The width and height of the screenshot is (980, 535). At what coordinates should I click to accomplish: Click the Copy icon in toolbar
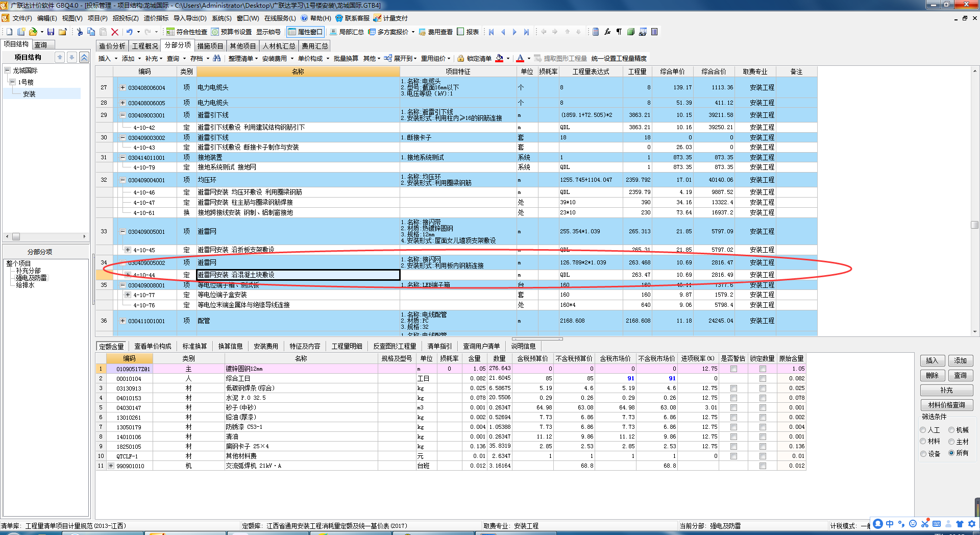pos(91,32)
